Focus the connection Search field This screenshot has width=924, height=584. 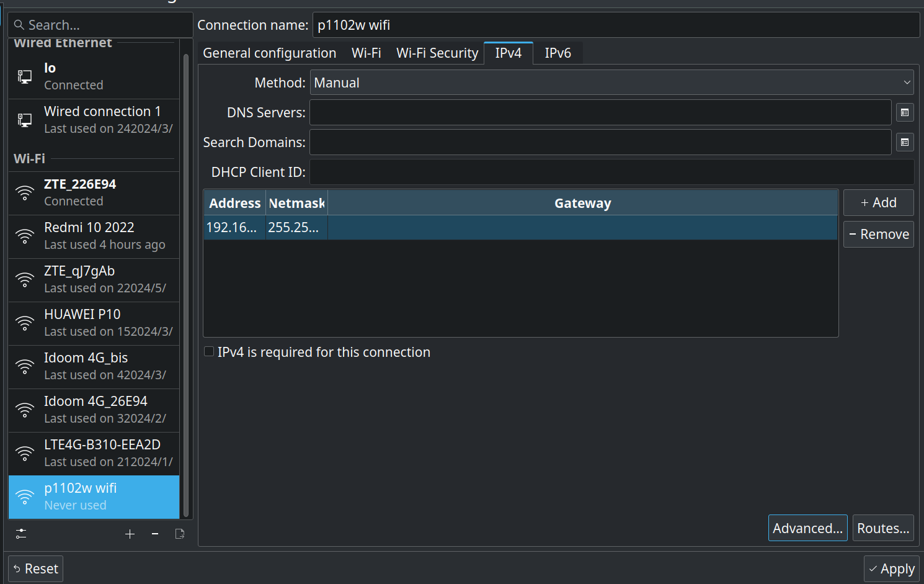pyautogui.click(x=100, y=25)
